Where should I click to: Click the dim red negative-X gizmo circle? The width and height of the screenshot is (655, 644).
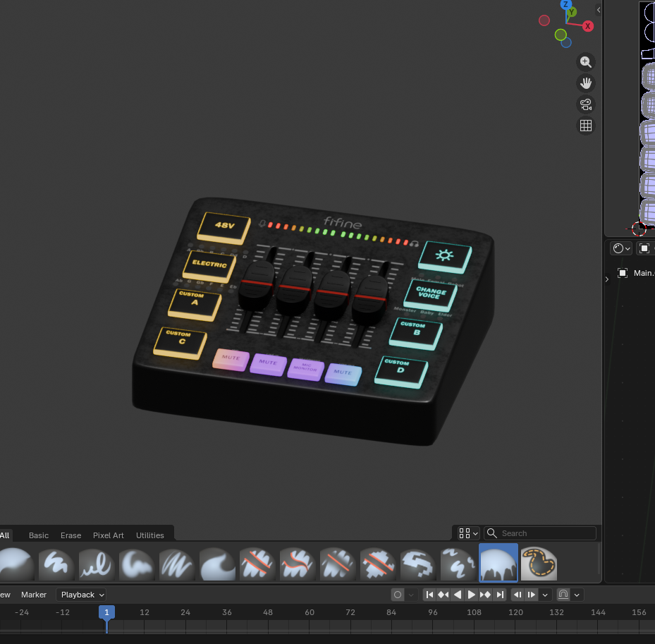[x=544, y=20]
